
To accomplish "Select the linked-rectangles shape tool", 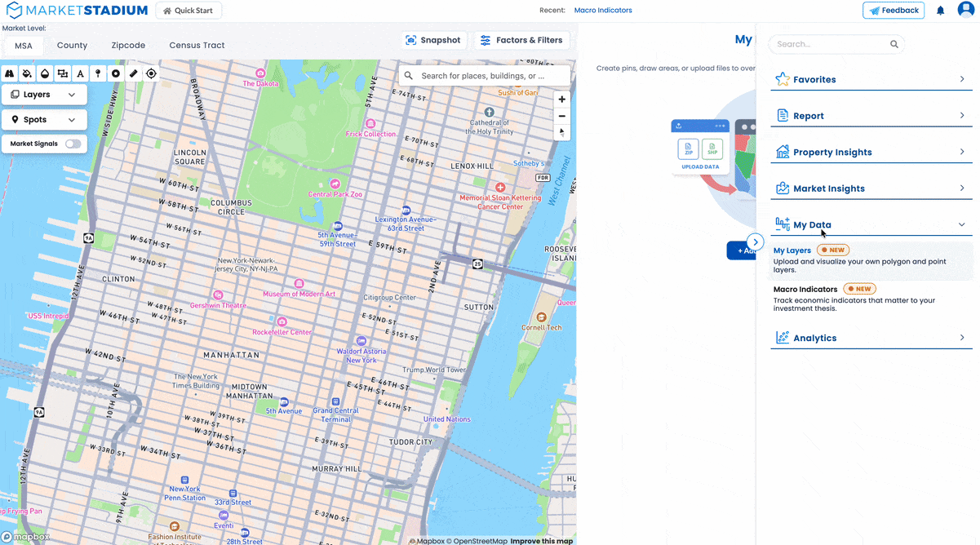I will [x=63, y=73].
